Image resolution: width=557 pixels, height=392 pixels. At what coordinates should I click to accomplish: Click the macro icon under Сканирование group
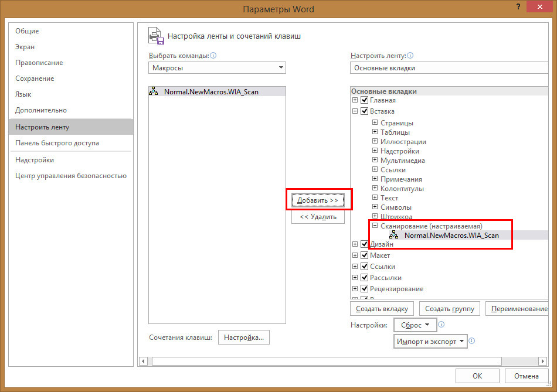point(393,235)
